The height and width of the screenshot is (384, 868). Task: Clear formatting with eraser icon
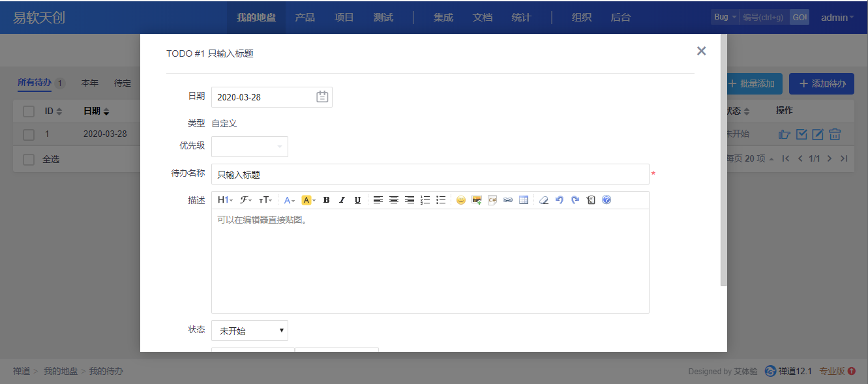[544, 200]
